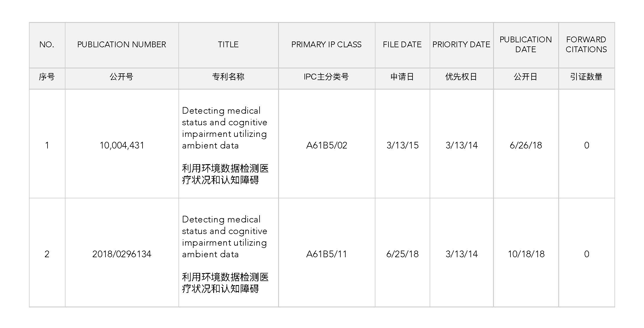The width and height of the screenshot is (644, 328).
Task: Select file date 6/25/18
Action: point(402,254)
